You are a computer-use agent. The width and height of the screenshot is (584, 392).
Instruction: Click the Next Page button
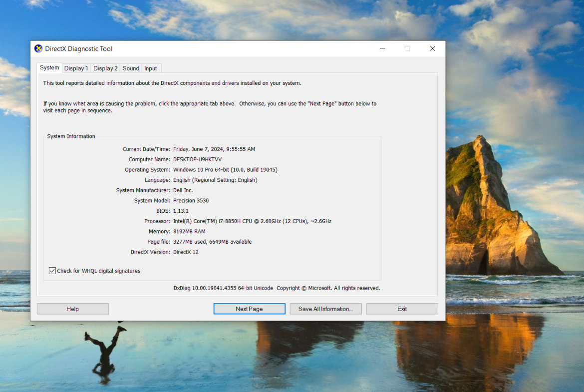click(x=249, y=309)
